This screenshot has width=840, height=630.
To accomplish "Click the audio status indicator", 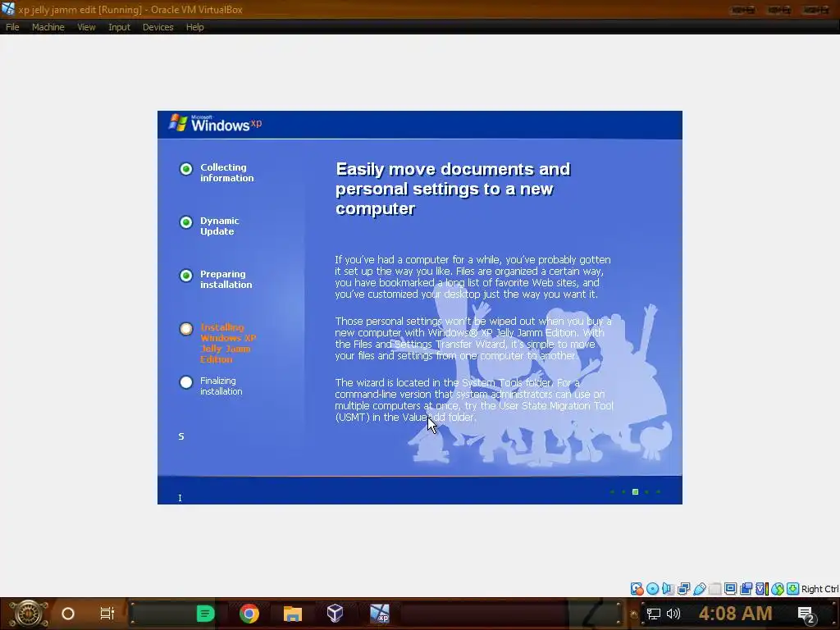I will point(668,589).
